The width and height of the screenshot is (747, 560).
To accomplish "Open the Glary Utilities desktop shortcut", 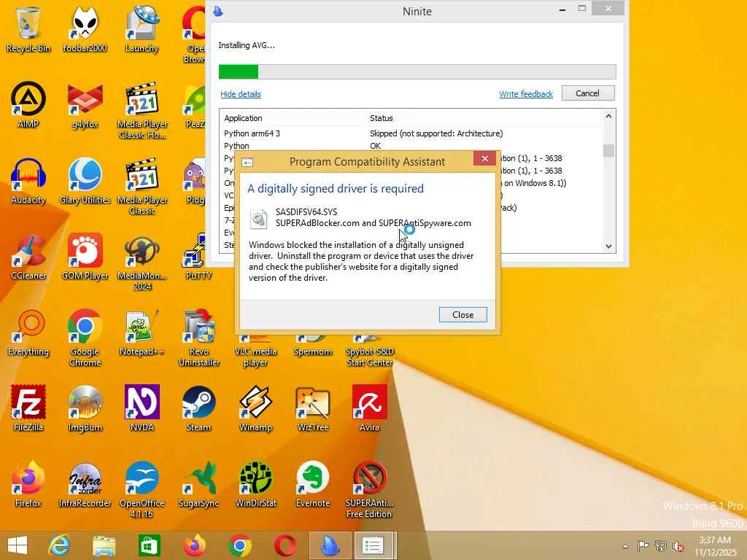I will (85, 181).
